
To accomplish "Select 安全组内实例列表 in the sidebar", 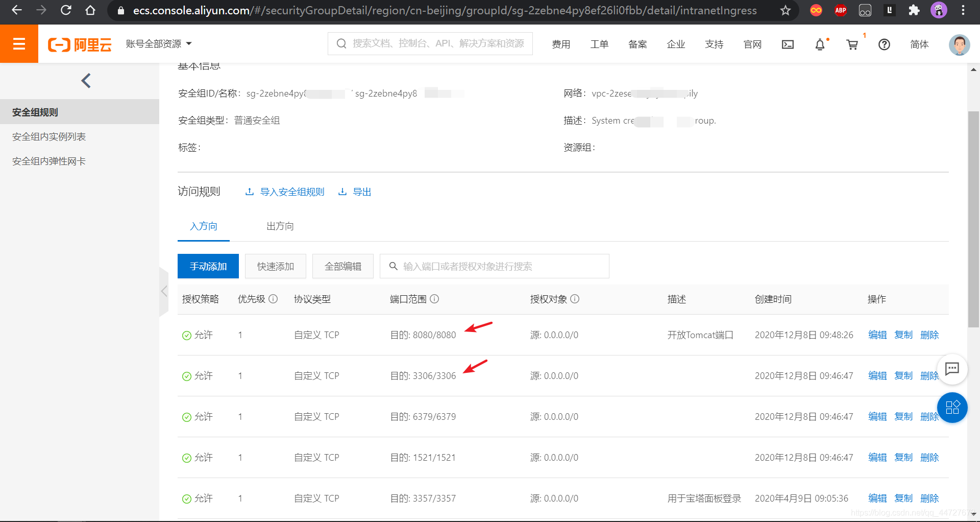I will pos(49,136).
